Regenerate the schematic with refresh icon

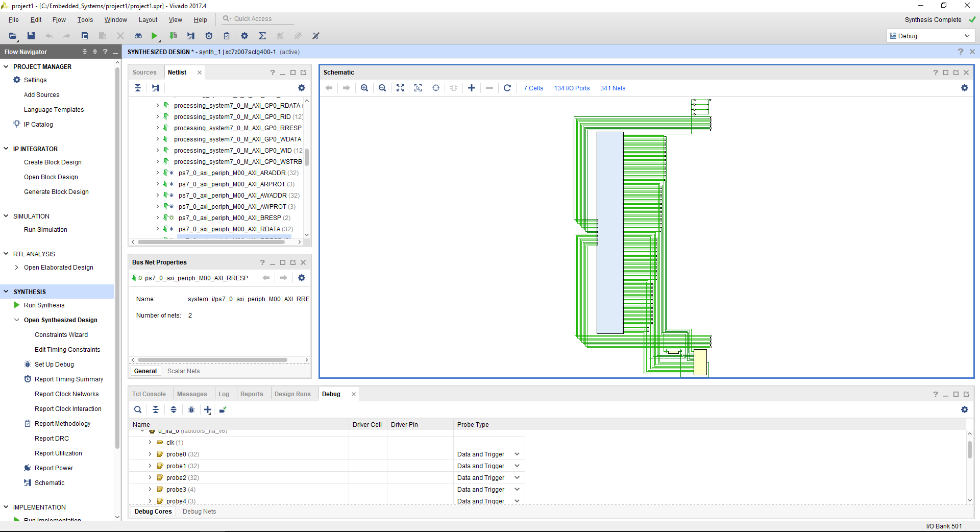pos(507,88)
